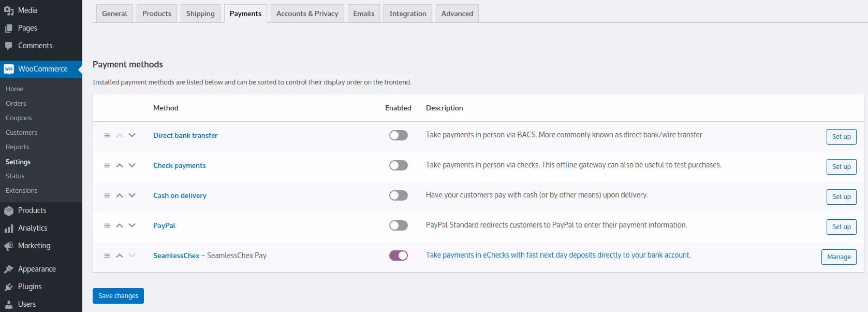This screenshot has width=868, height=312.
Task: Click the drag handle for SeamlessChex row
Action: click(x=107, y=256)
